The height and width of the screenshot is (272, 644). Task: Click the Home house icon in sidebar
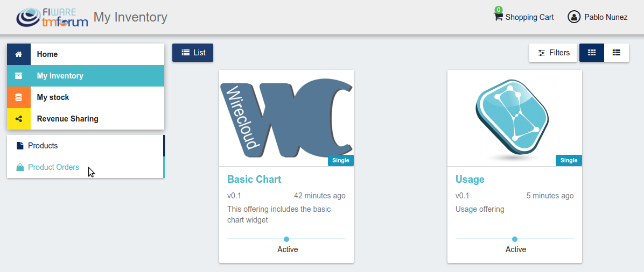(x=18, y=54)
